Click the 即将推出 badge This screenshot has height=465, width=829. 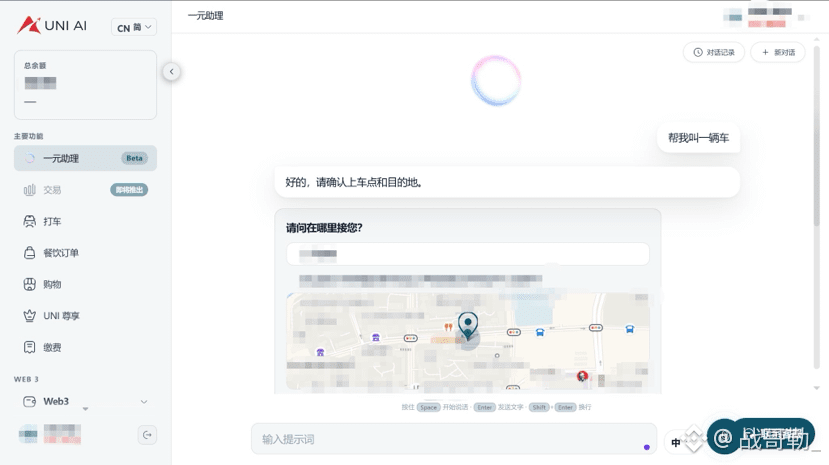(x=129, y=190)
